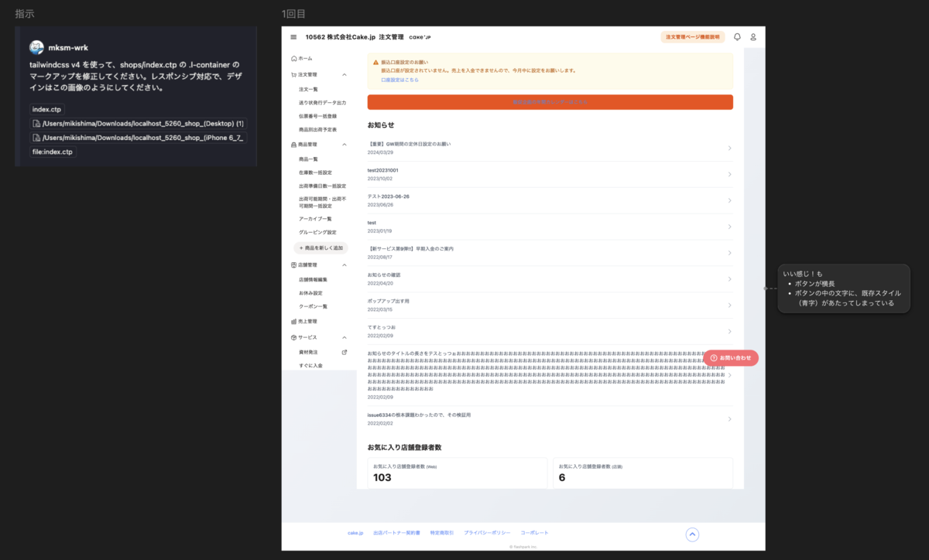929x560 pixels.
Task: Open the ポップアップ出す用 notice
Action: click(550, 305)
